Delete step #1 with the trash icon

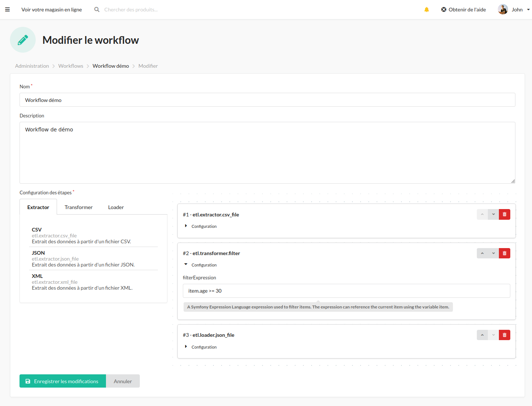pyautogui.click(x=504, y=214)
